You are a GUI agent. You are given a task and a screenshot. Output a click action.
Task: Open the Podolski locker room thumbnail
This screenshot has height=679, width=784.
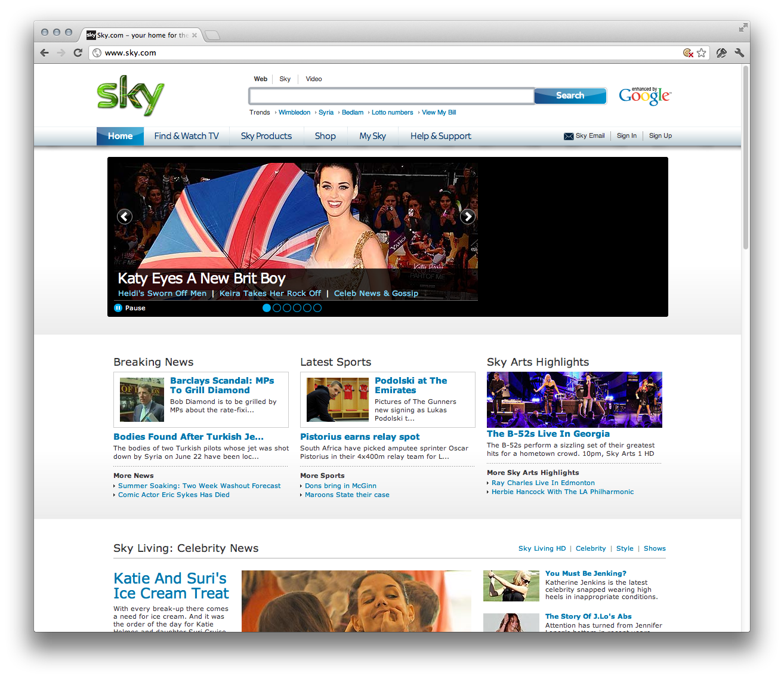tap(338, 400)
